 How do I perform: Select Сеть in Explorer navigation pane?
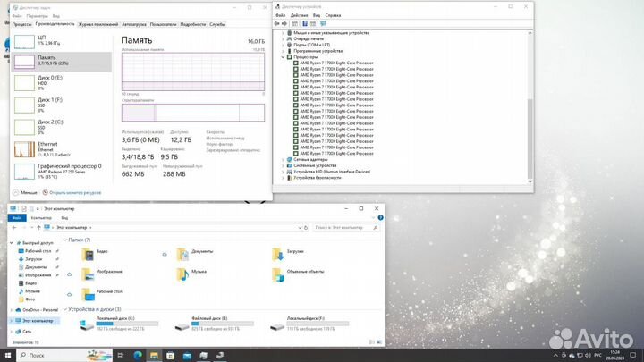(27, 332)
